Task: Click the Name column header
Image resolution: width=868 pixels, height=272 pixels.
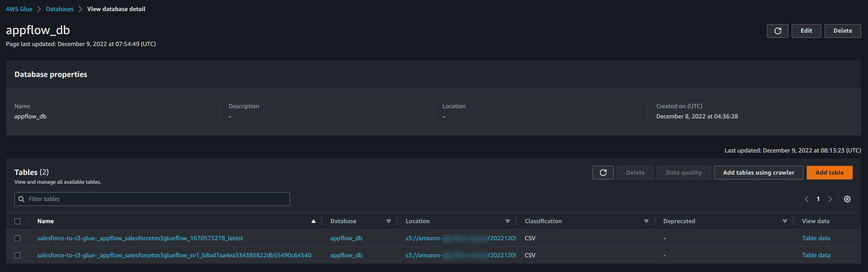Action: 45,221
